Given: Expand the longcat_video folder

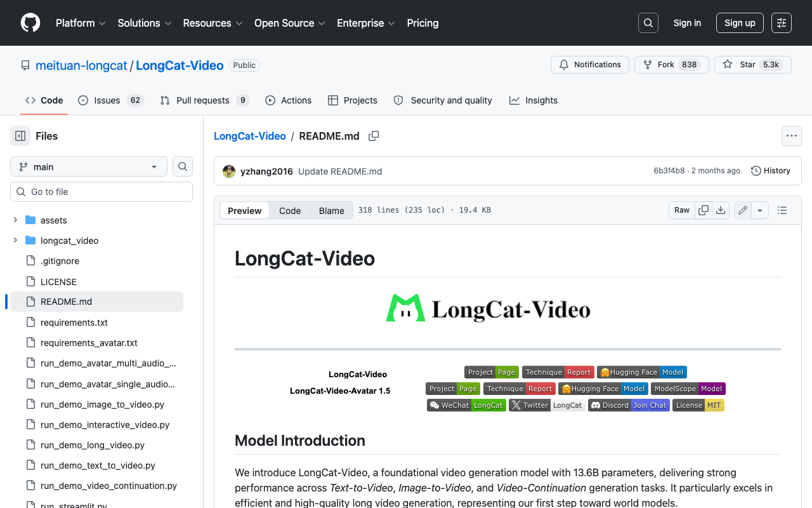Looking at the screenshot, I should (x=15, y=240).
